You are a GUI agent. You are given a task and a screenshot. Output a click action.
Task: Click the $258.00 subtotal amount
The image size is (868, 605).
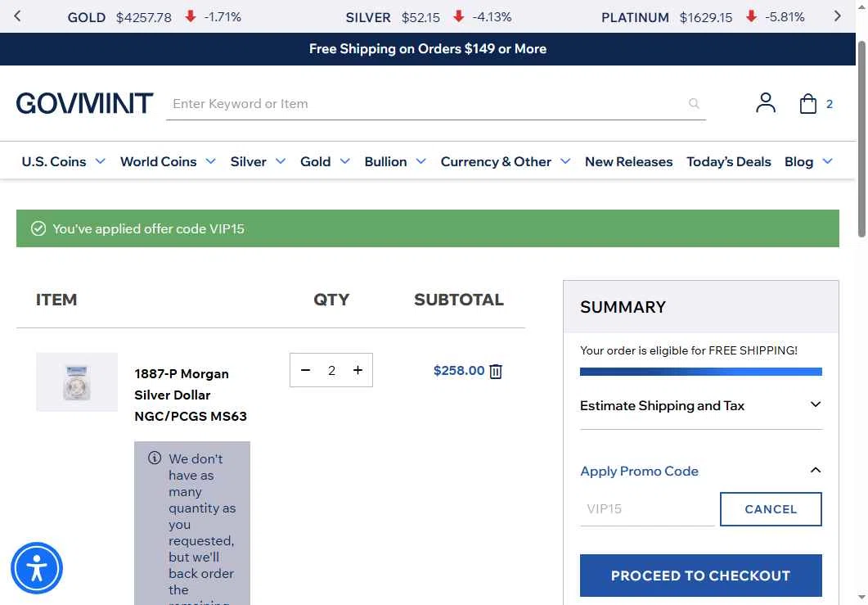tap(459, 371)
